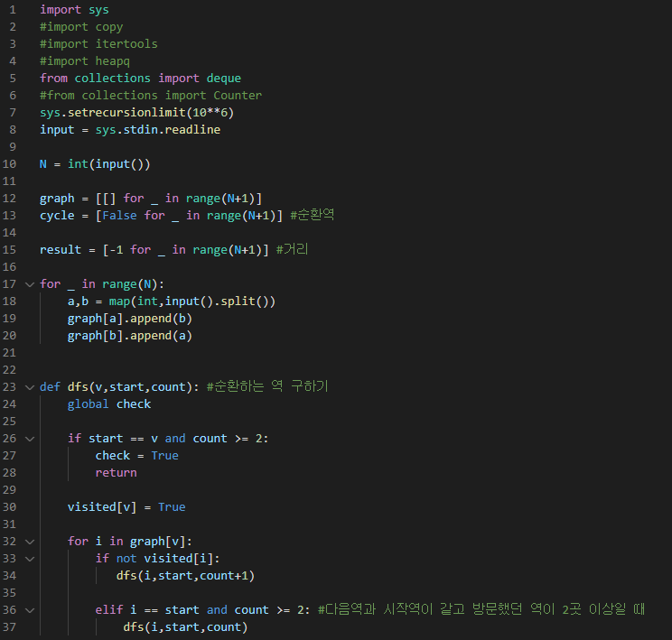
Task: Click the 'return' keyword on line 28
Action: click(117, 472)
